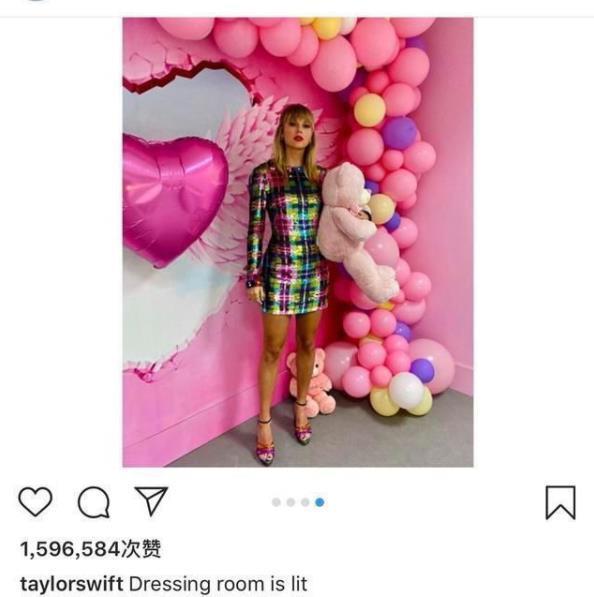Share the post with the paper plane icon
This screenshot has width=594, height=597.
[152, 501]
